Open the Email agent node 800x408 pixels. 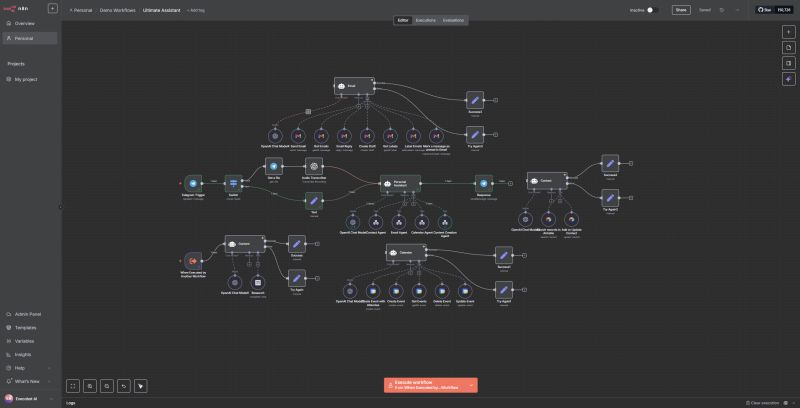(354, 86)
